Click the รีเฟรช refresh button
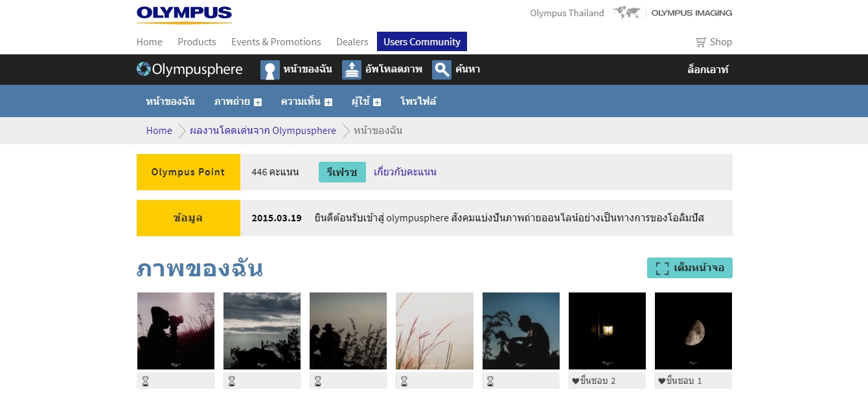The height and width of the screenshot is (396, 868). (x=342, y=172)
